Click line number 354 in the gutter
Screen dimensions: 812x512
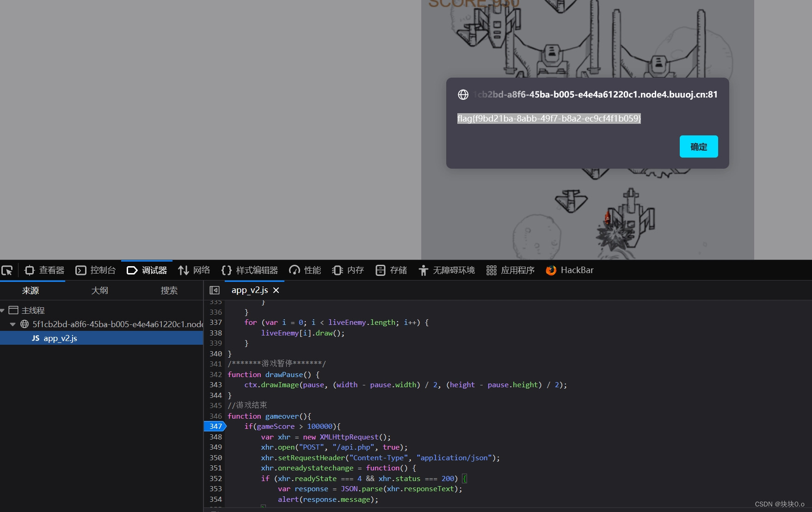[x=215, y=499]
